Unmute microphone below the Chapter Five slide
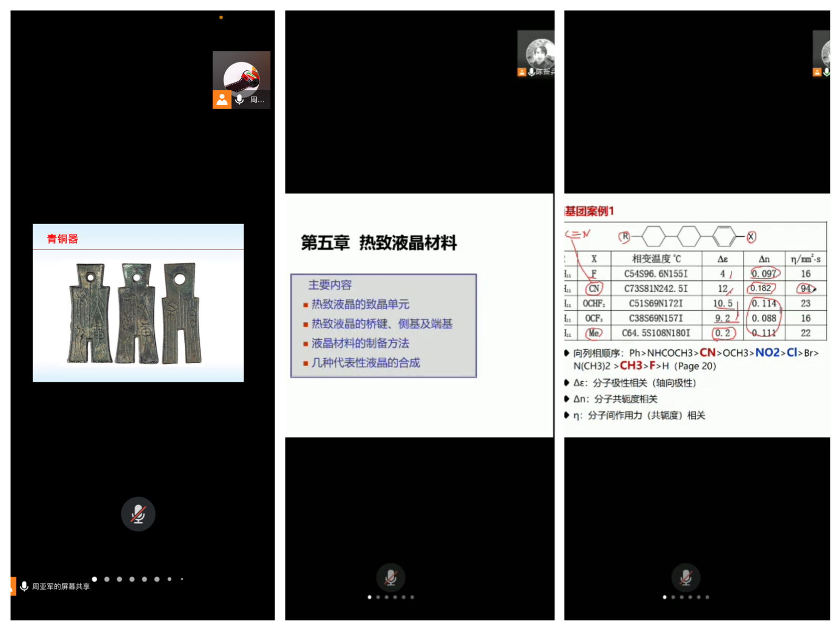The image size is (840, 630). click(391, 577)
